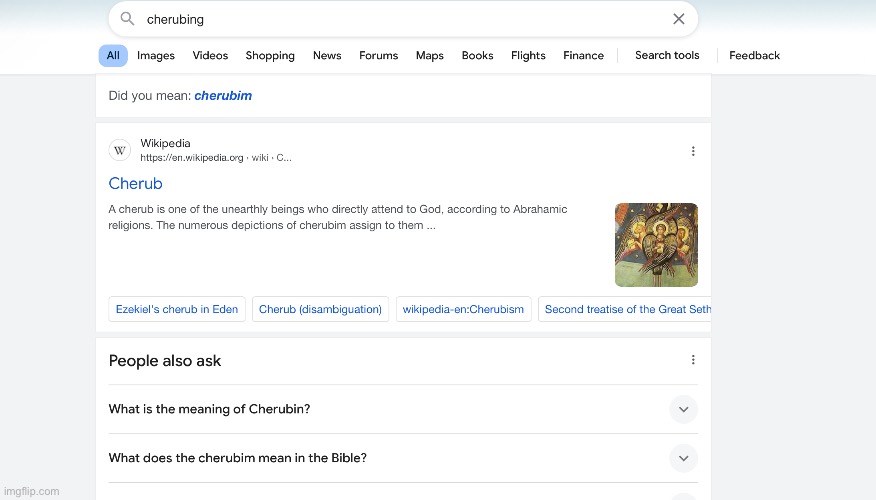Viewport: 876px width, 500px height.
Task: Click the Ezekiel's cherub in Eden chip
Action: click(x=177, y=309)
